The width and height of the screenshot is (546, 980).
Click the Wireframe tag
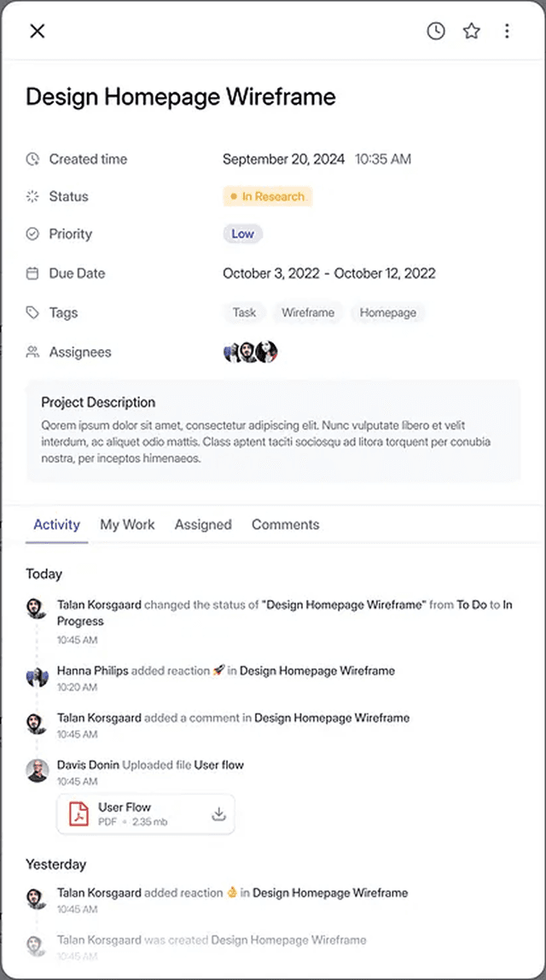[308, 313]
